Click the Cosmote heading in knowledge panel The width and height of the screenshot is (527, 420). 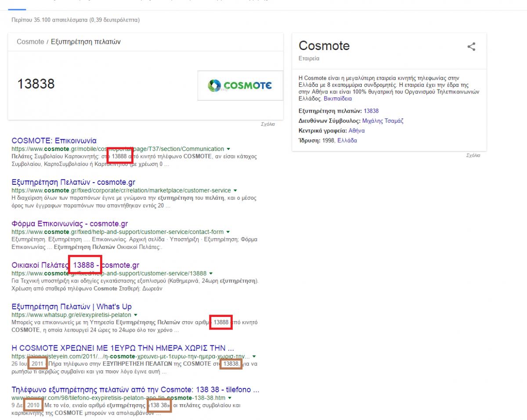324,46
